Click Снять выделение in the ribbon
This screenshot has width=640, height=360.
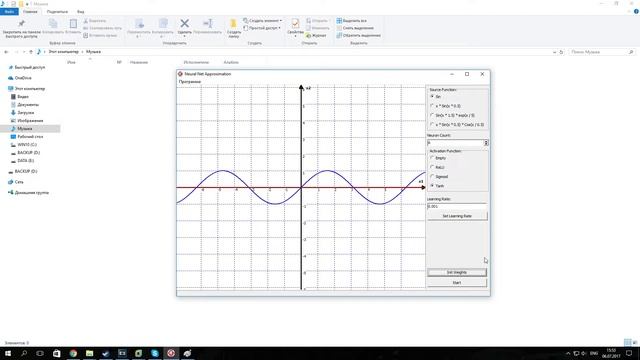pos(355,28)
